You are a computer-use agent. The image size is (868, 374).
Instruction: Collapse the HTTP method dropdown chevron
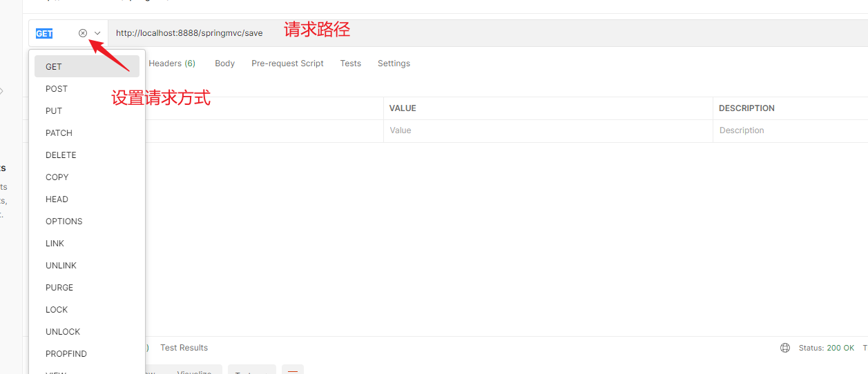point(97,33)
